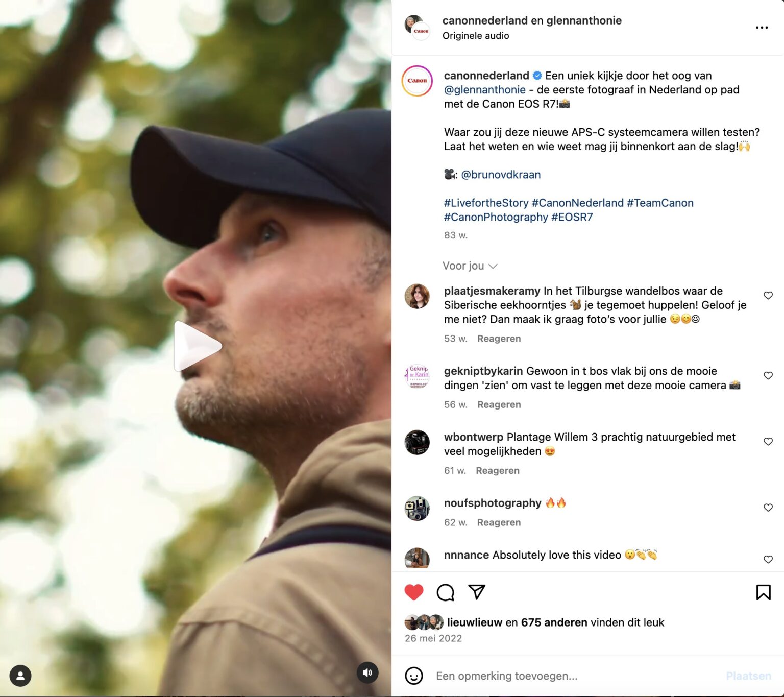The image size is (784, 697).
Task: Click Reageren under plaatjesmakeramy's comment
Action: [x=499, y=339]
